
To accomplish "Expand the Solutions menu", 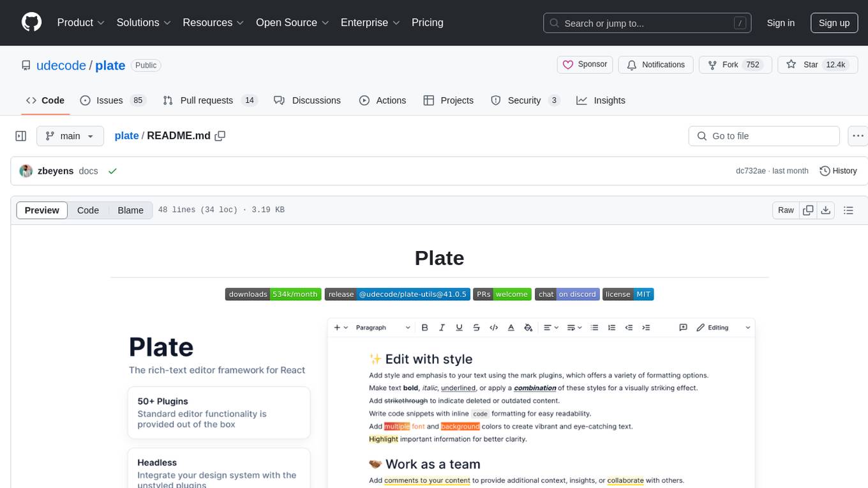I will pyautogui.click(x=144, y=22).
